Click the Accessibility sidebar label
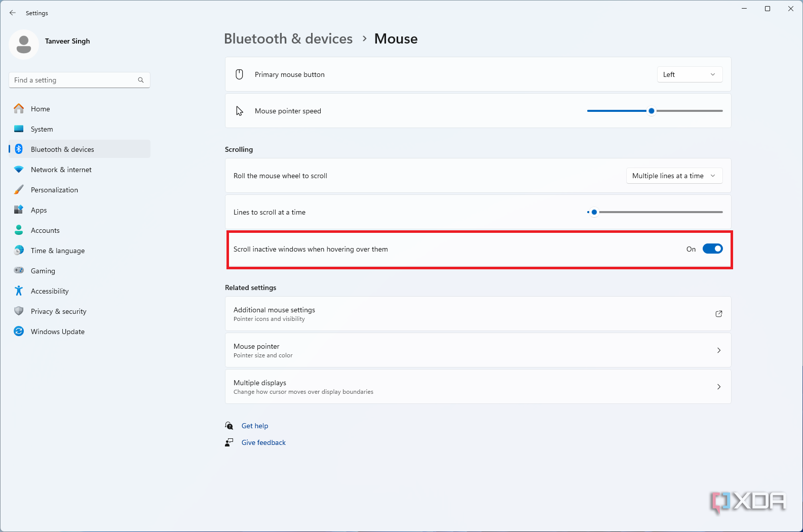Viewport: 803px width, 532px height. click(x=50, y=291)
